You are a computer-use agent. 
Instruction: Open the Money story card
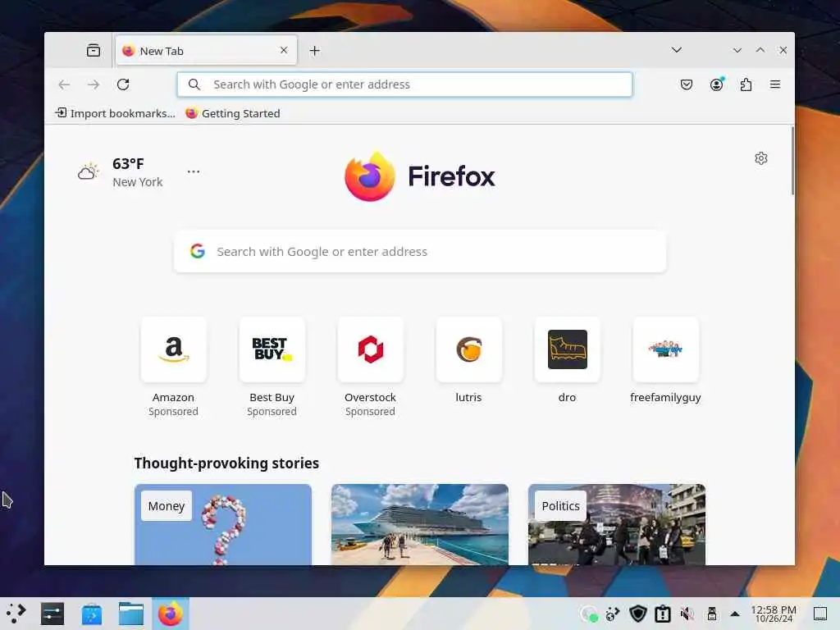[x=223, y=524]
